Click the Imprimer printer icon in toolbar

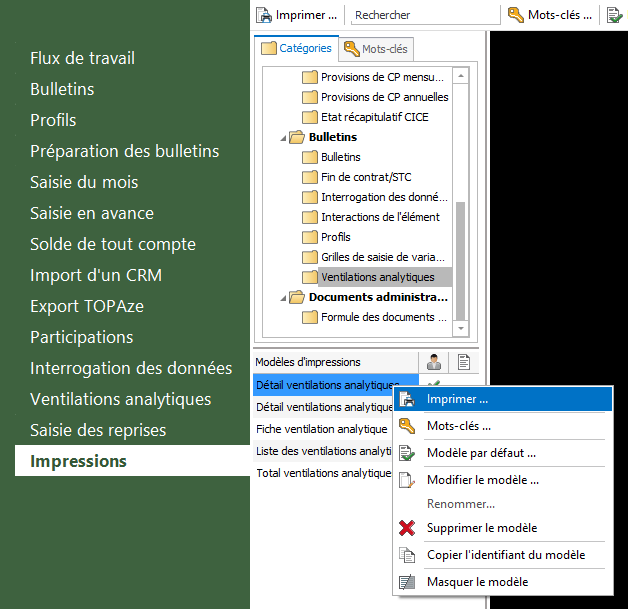tap(264, 15)
